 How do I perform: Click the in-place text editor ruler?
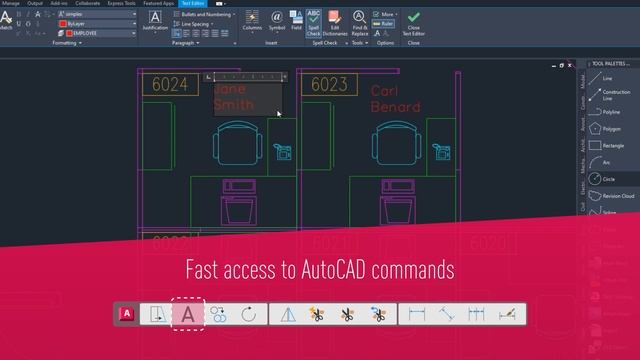[248, 77]
